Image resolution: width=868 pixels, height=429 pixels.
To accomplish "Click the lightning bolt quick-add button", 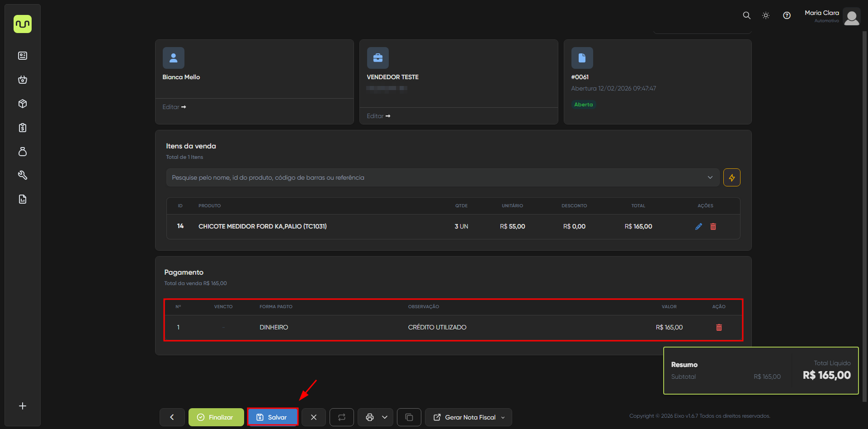I will coord(731,177).
